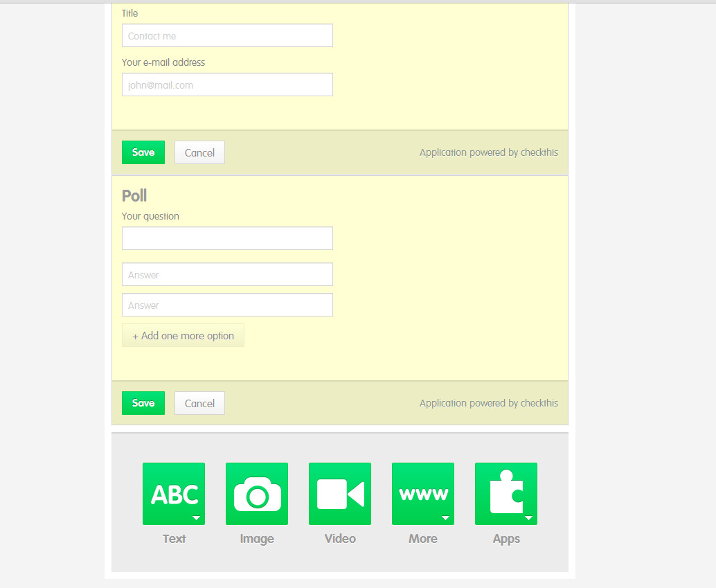
Task: Click the 'Image' label under the camera
Action: 257,539
